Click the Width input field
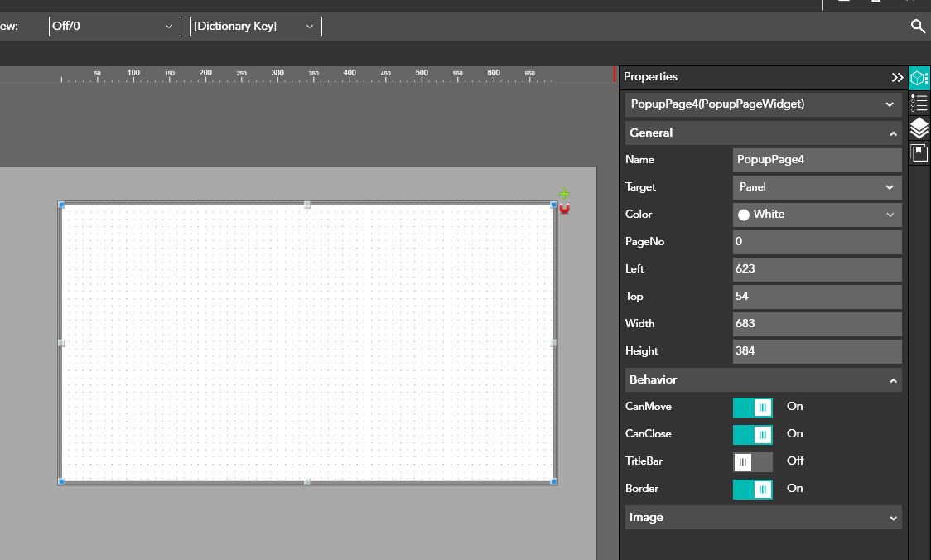931x560 pixels. (x=817, y=324)
